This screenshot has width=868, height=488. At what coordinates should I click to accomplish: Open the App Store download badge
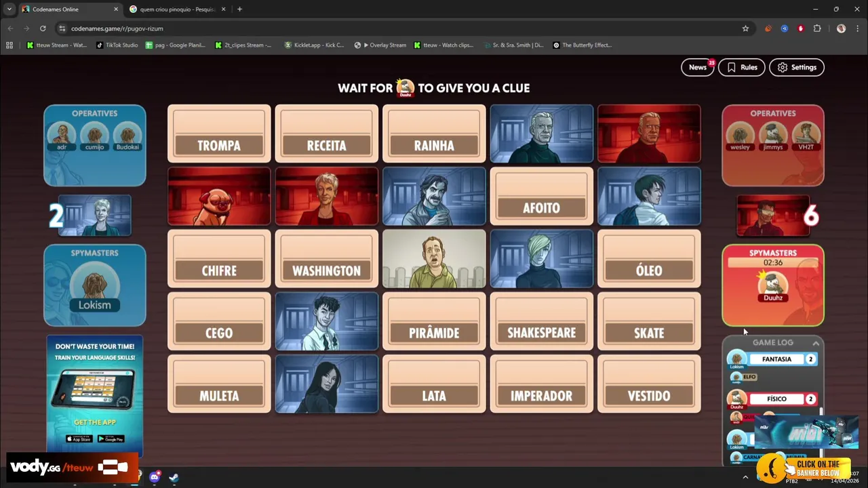(78, 439)
